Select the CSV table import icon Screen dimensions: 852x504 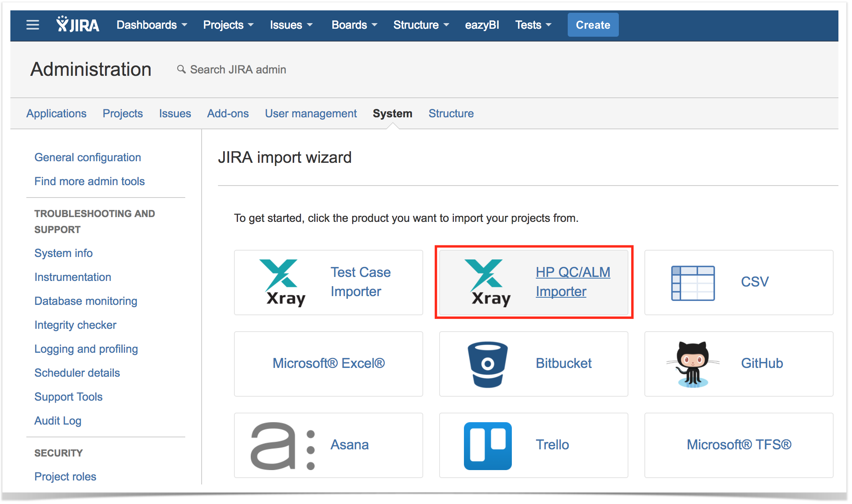(x=693, y=283)
